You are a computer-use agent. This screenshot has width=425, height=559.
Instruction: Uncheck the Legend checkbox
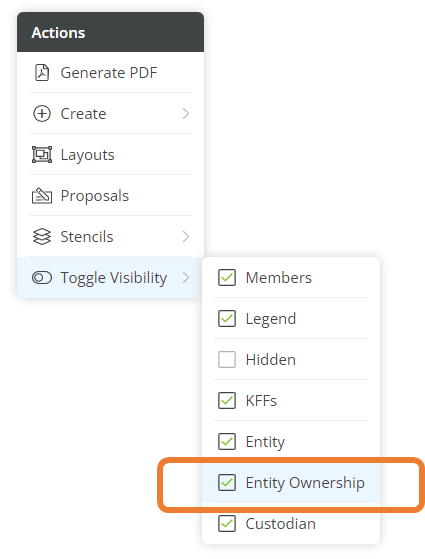click(x=227, y=318)
